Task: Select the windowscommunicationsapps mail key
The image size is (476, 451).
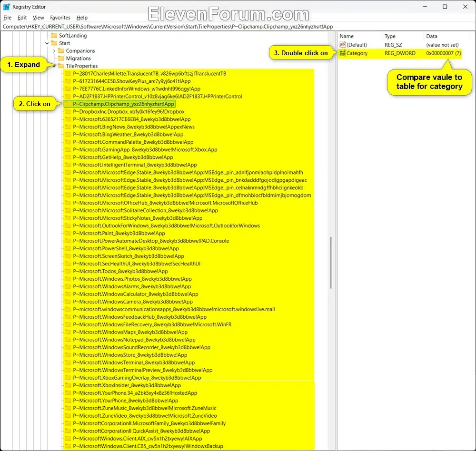Action: tap(174, 309)
